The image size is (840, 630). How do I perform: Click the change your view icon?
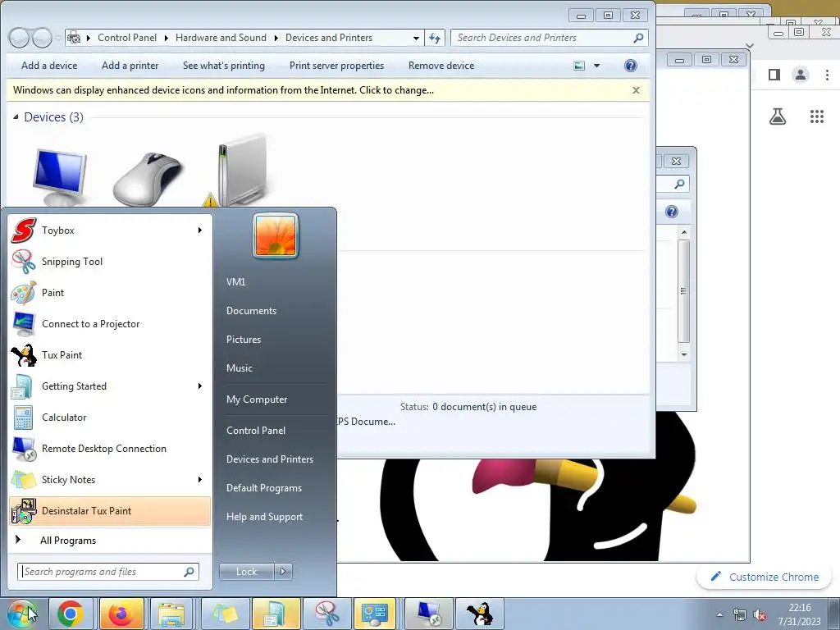click(x=579, y=66)
